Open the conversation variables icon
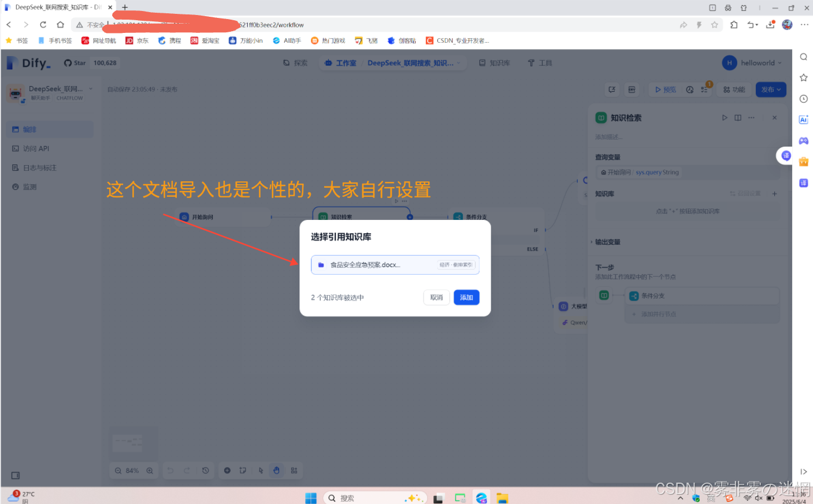Image resolution: width=813 pixels, height=504 pixels. tap(612, 89)
